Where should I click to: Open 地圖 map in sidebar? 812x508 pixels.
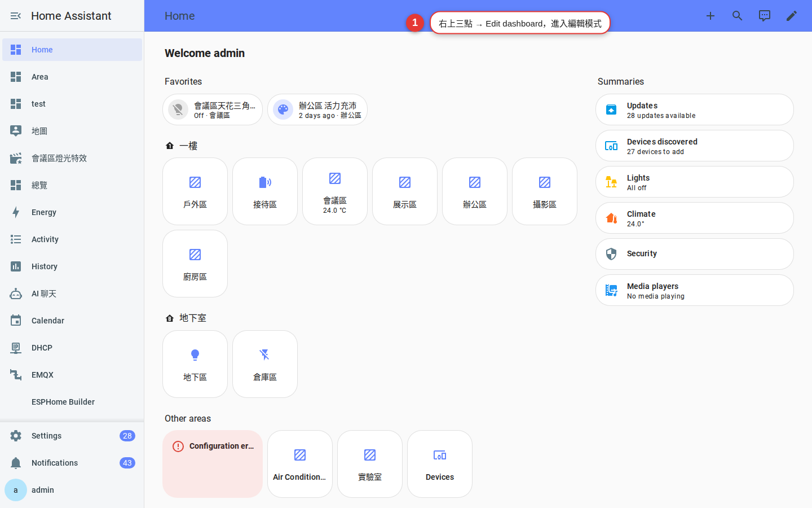click(x=72, y=131)
